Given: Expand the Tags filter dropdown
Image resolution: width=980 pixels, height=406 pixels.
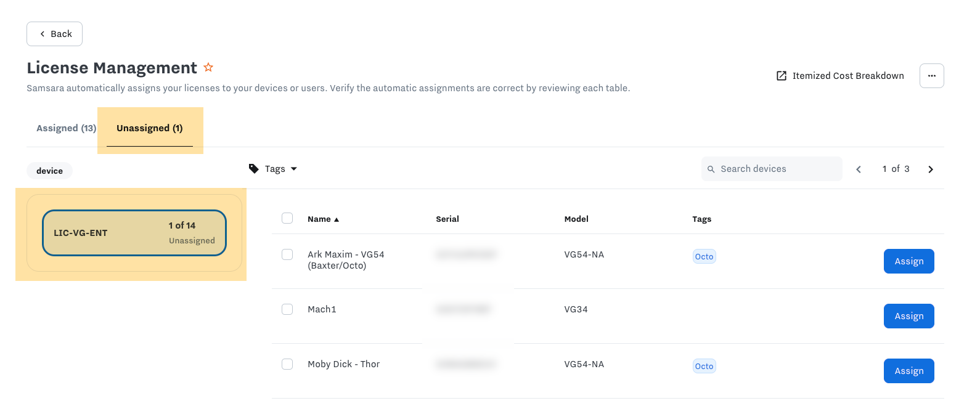Looking at the screenshot, I should pos(293,169).
